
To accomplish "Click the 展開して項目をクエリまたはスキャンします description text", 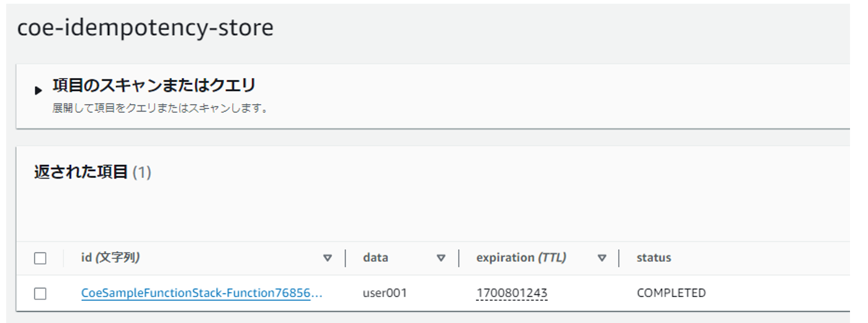I will tap(160, 108).
